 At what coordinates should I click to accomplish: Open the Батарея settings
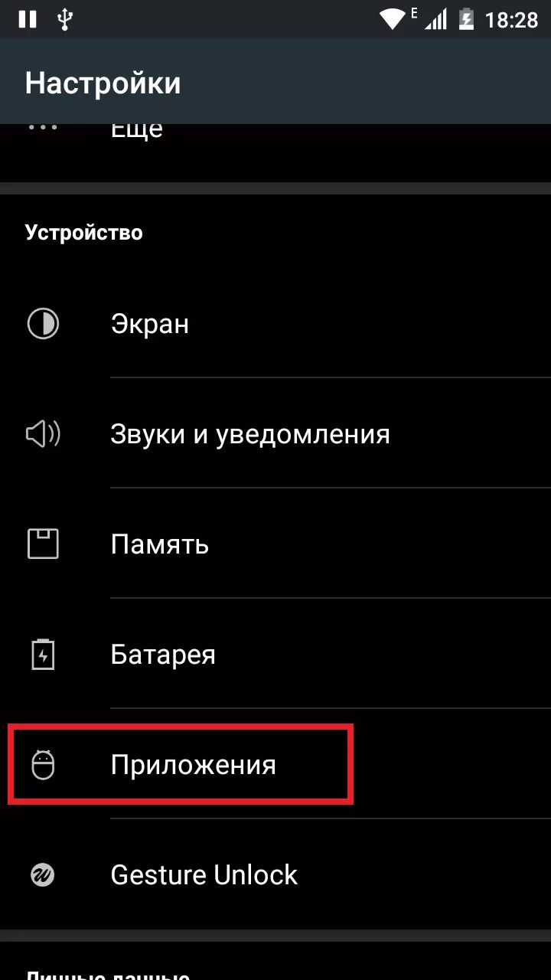(x=275, y=655)
